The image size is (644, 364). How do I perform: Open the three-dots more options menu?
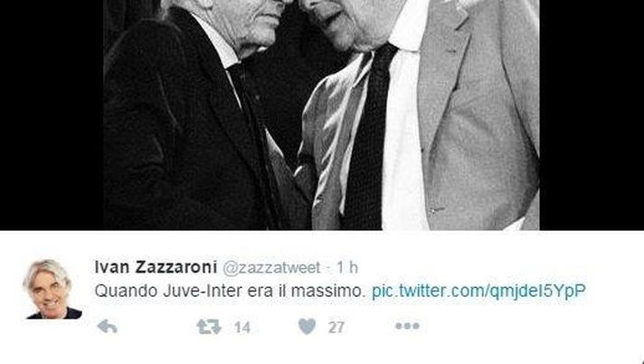(x=407, y=326)
